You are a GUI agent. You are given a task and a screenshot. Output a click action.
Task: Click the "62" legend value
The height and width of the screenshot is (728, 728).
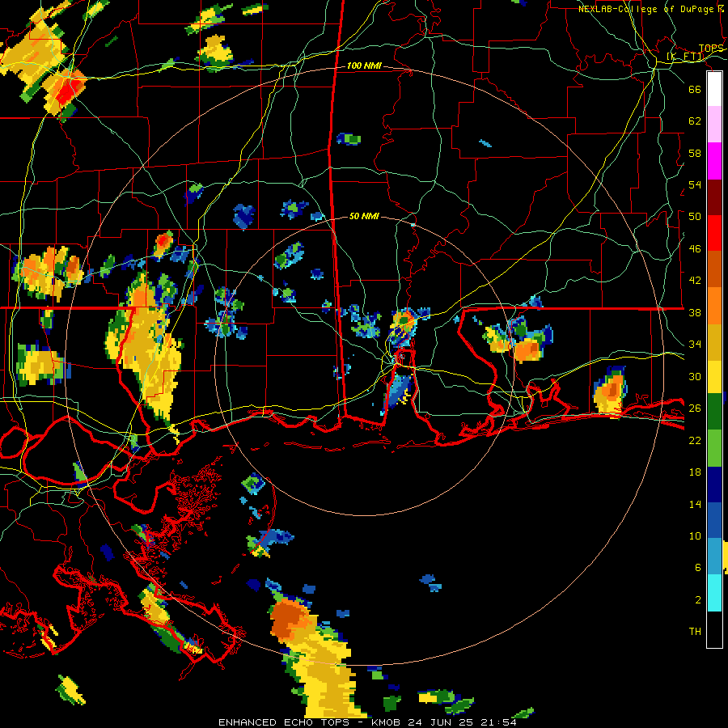coord(695,121)
